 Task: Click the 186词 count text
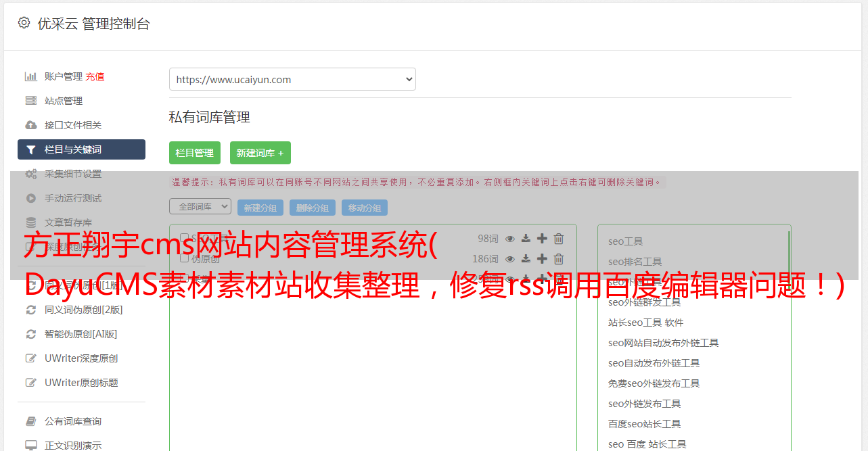pyautogui.click(x=485, y=259)
